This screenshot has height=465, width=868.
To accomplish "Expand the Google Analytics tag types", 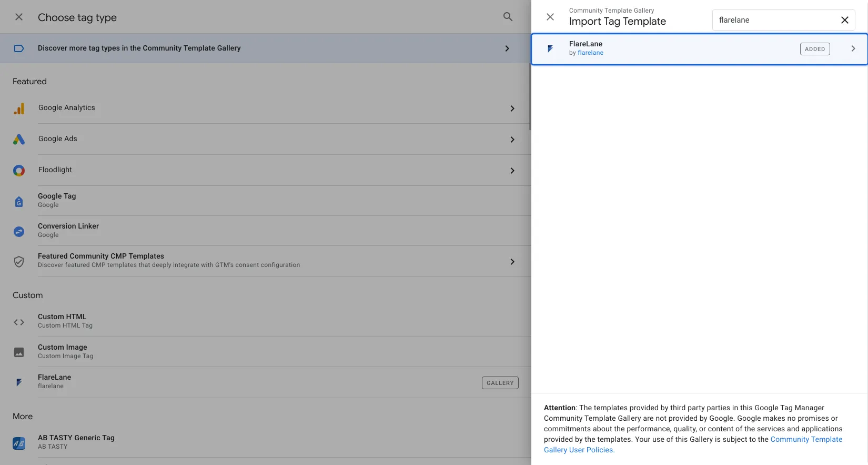I will coord(512,108).
